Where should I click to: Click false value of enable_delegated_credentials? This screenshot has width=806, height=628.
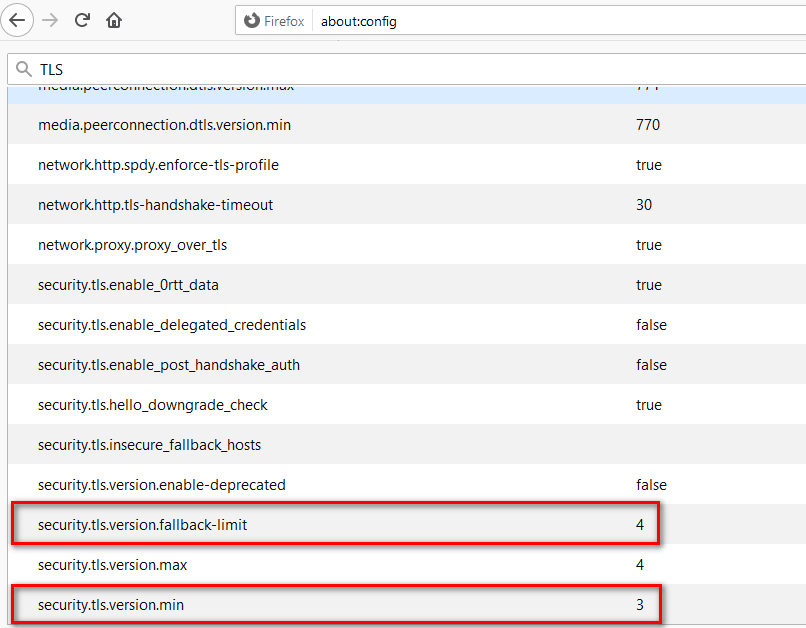click(651, 325)
